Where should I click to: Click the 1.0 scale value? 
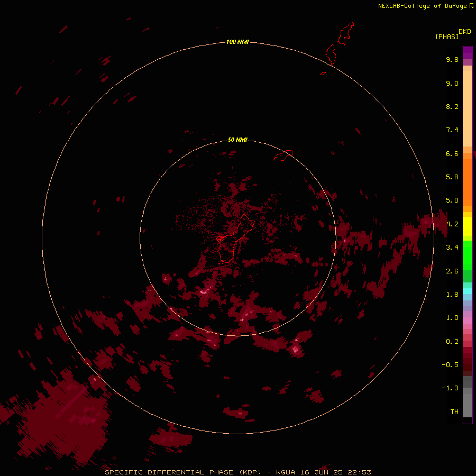pos(452,318)
